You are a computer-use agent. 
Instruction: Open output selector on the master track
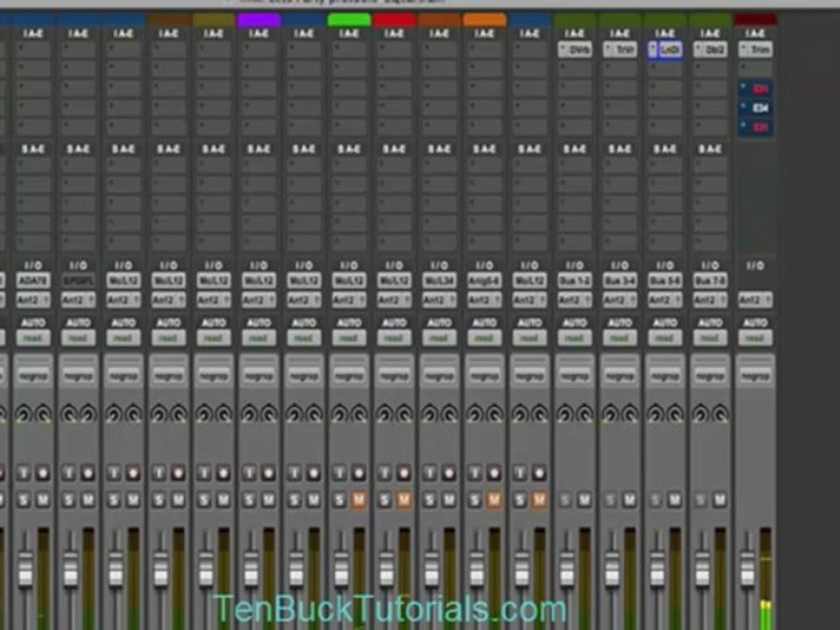(755, 300)
